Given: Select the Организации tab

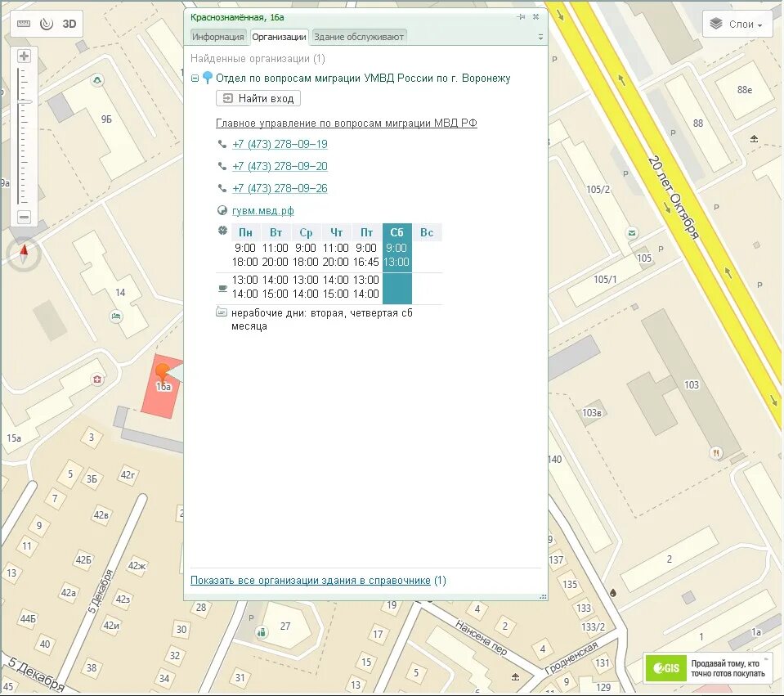Looking at the screenshot, I should (x=279, y=37).
